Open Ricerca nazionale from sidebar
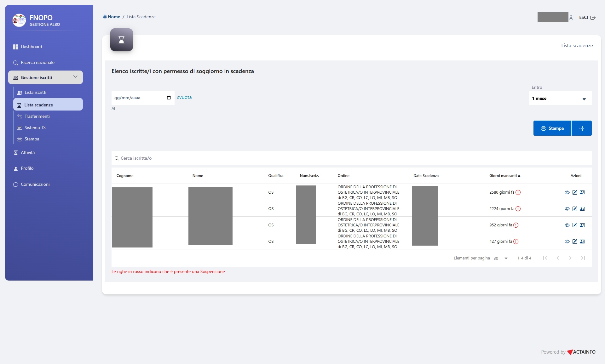605x364 pixels. click(x=37, y=63)
